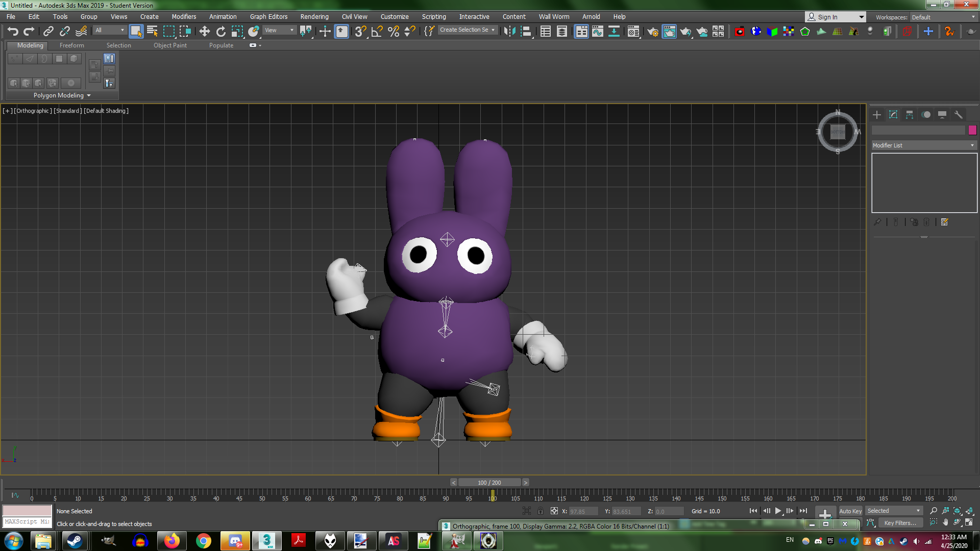Toggle the 3D Snaps button
The height and width of the screenshot is (551, 980).
coord(361,32)
